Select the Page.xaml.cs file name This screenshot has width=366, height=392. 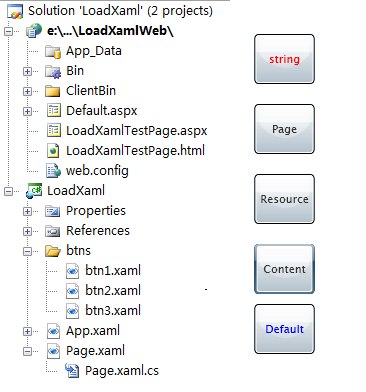coord(122,371)
